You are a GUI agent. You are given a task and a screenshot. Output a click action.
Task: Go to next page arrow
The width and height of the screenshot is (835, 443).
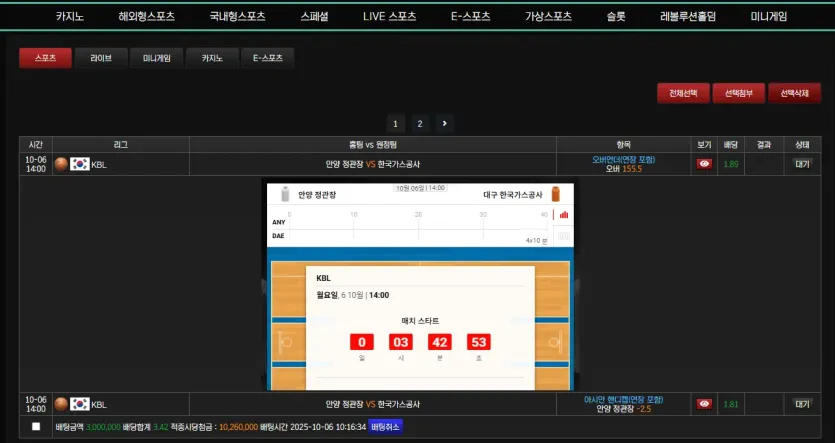(445, 124)
